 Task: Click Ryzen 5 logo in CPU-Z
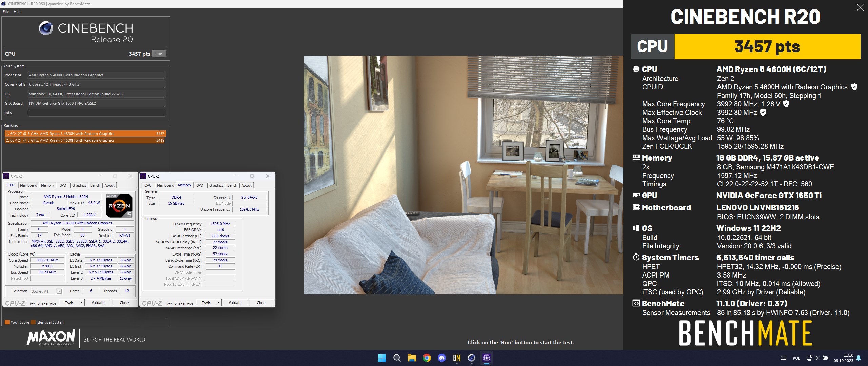119,205
